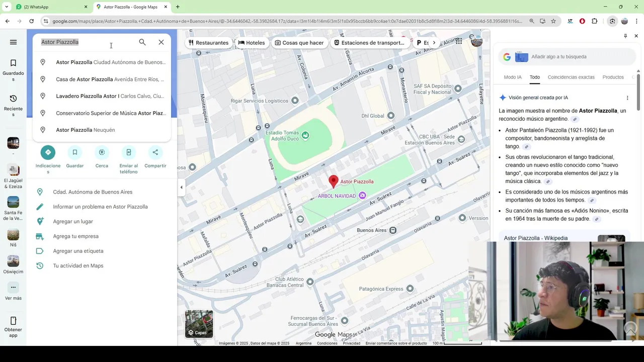Click the red Astor Piazzolla map pin
644x362 pixels.
coord(333,182)
